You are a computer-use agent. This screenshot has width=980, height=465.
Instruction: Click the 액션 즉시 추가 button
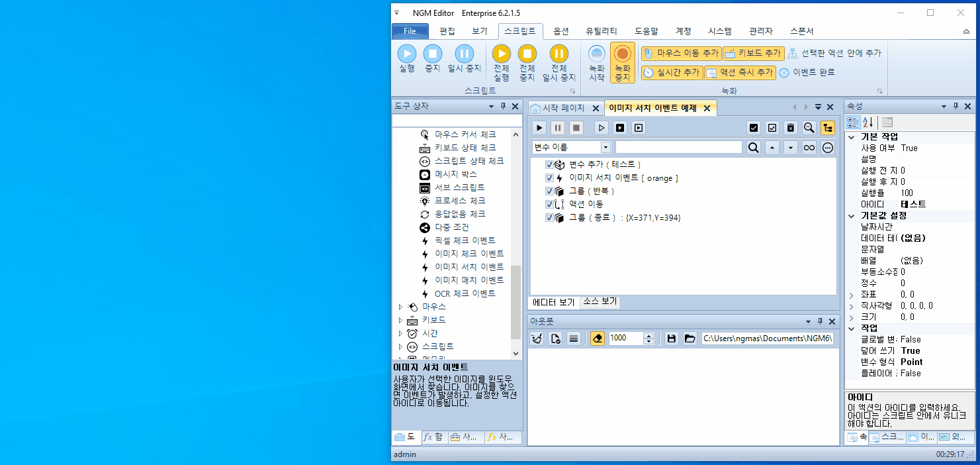(x=740, y=72)
